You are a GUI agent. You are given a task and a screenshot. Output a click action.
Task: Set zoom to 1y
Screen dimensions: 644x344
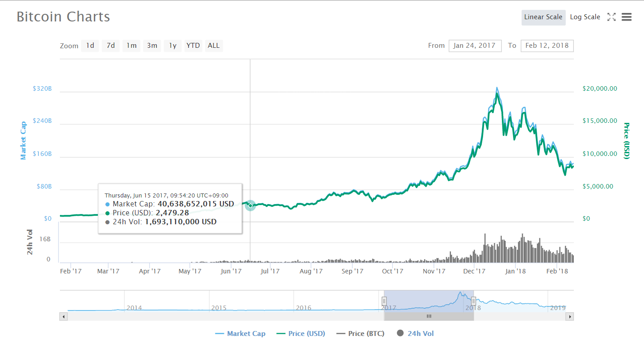(x=173, y=46)
